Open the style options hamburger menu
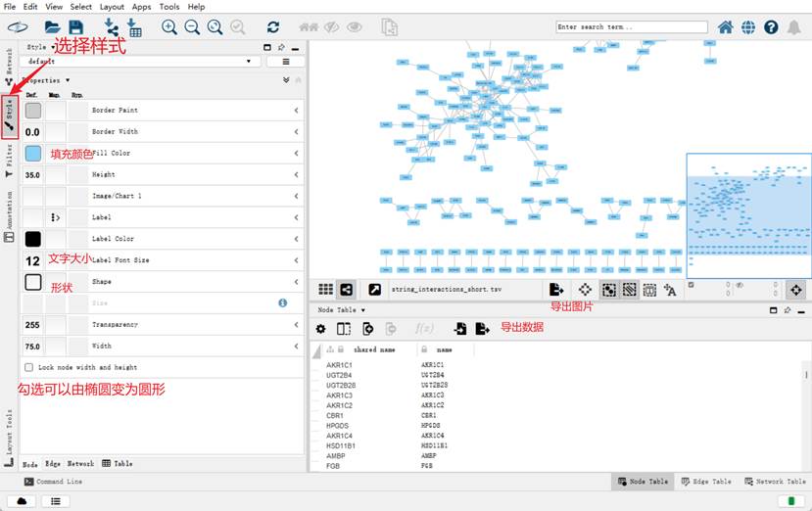 (285, 61)
